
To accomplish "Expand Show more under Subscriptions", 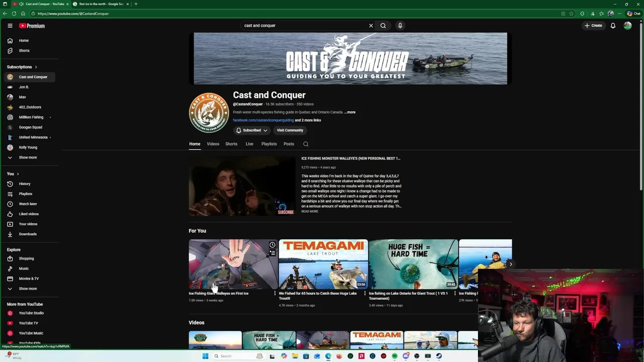I will coord(30,158).
